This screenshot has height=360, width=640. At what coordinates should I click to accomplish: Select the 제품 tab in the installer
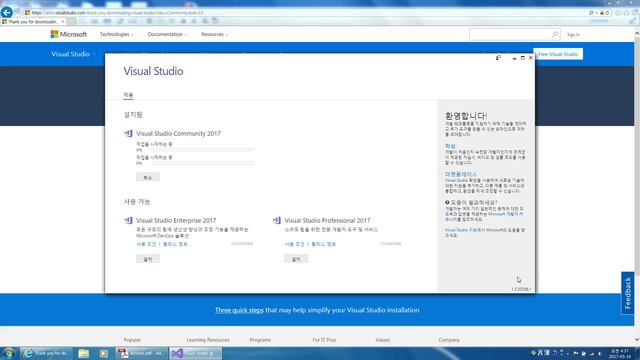[x=128, y=95]
